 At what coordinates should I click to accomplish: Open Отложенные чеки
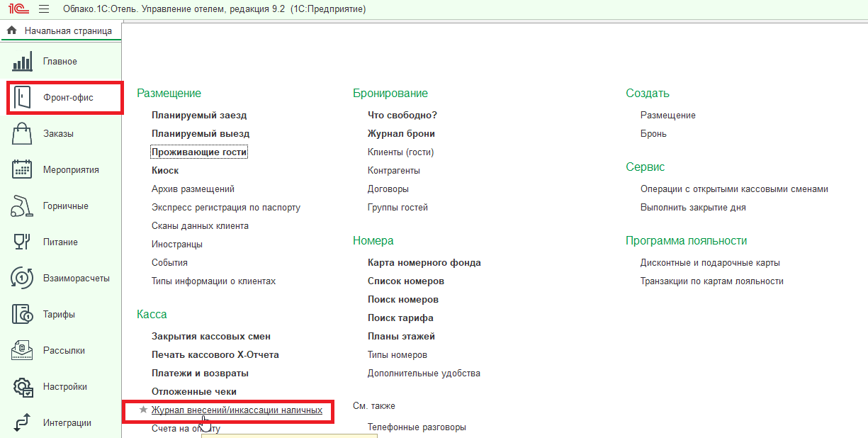(x=194, y=391)
